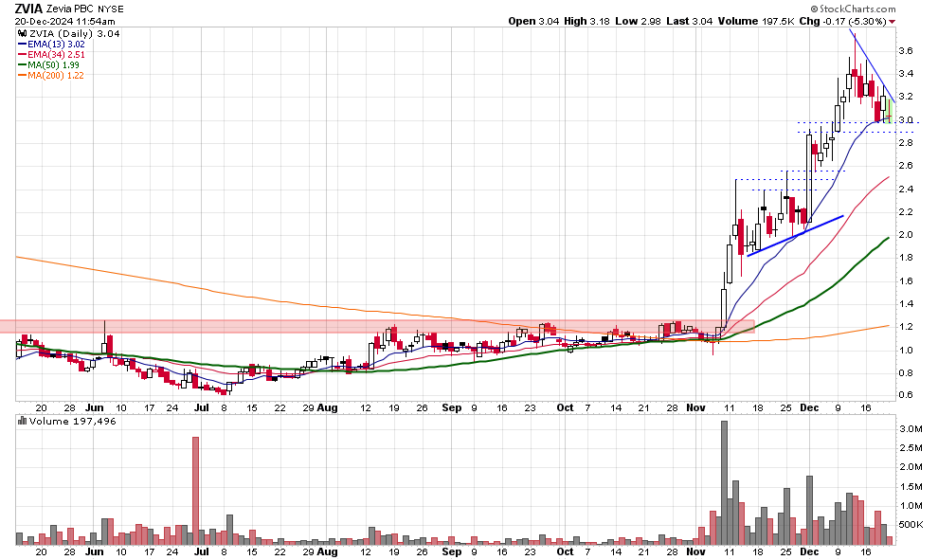The height and width of the screenshot is (560, 938).
Task: Click the candlestick icon beside ZVIA (Daily)
Action: (x=22, y=33)
